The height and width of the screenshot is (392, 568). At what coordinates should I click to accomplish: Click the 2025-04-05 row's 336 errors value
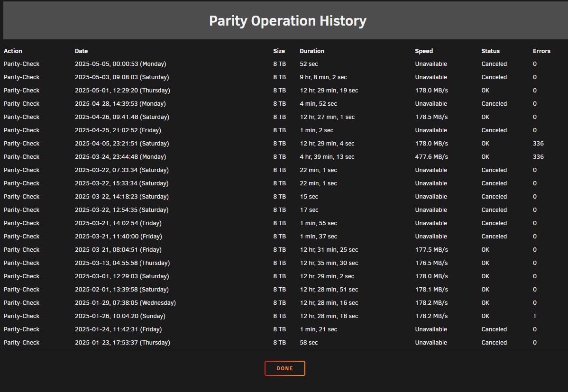(538, 144)
